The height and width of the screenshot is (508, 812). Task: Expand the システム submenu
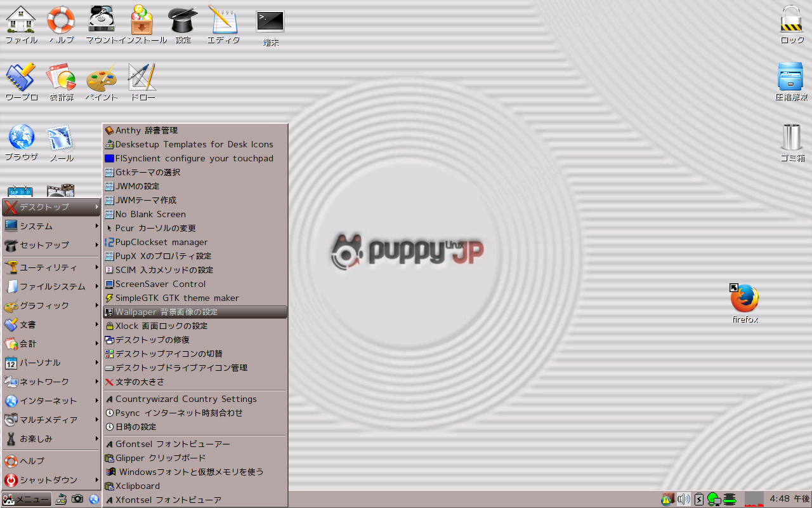click(x=51, y=226)
